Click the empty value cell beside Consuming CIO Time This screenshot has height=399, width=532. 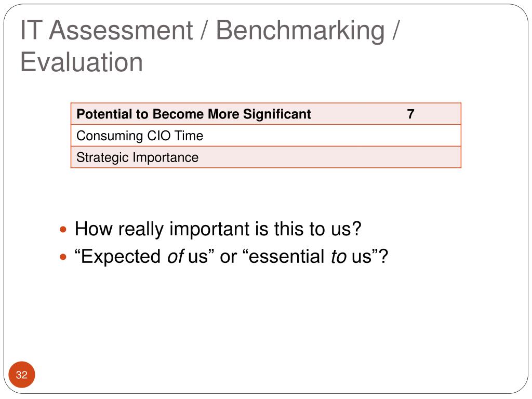410,136
